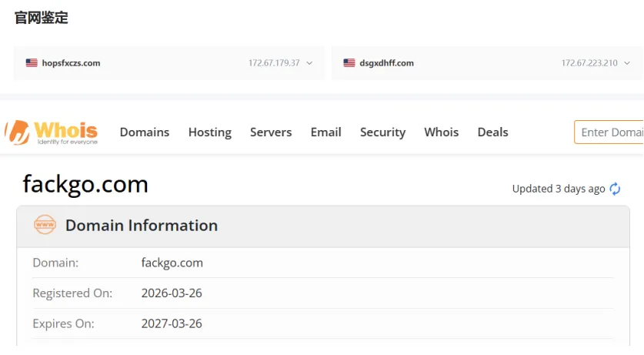644x355 pixels.
Task: Click the Domain: label
Action: 55,263
